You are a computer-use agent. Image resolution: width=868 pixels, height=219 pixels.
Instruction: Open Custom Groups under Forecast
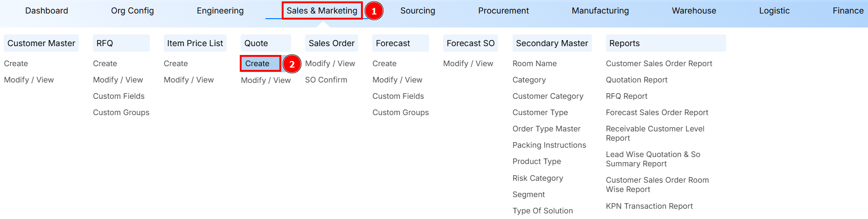tap(400, 112)
